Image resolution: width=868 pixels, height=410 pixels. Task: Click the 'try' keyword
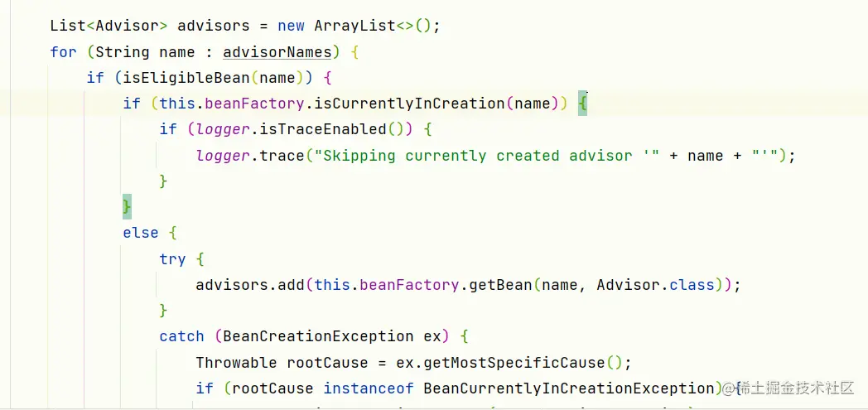coord(173,259)
